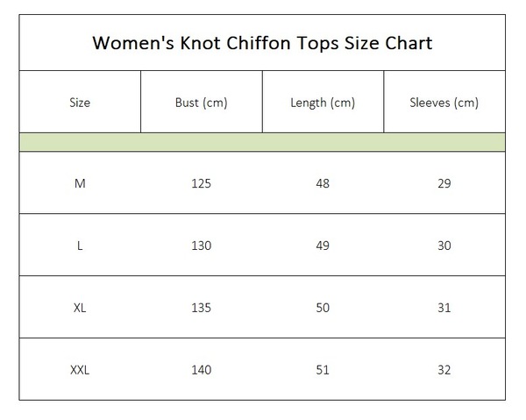Select the size 'XL' cell
The height and width of the screenshot is (420, 526).
pyautogui.click(x=80, y=308)
